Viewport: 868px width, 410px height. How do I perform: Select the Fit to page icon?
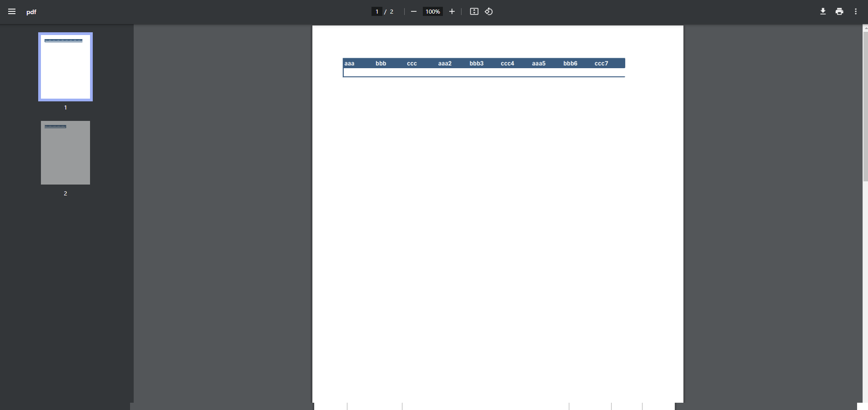tap(474, 11)
